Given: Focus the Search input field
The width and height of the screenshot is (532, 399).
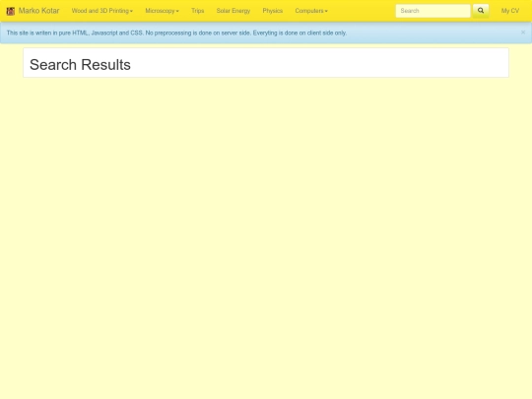Looking at the screenshot, I should click(432, 11).
